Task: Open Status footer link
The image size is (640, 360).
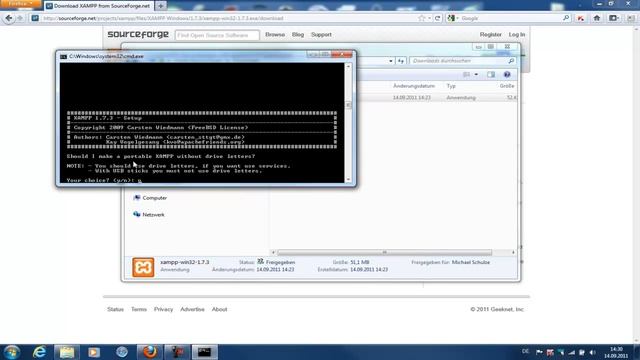Action: click(x=116, y=309)
